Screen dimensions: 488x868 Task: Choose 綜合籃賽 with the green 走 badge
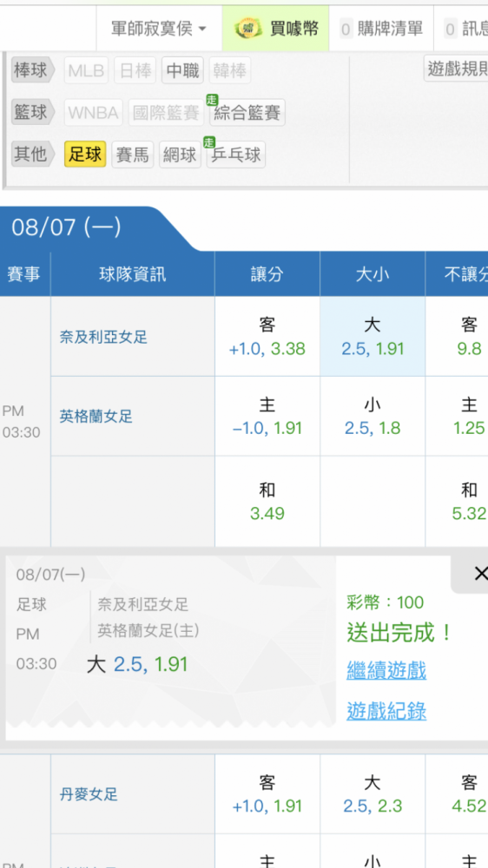click(247, 113)
